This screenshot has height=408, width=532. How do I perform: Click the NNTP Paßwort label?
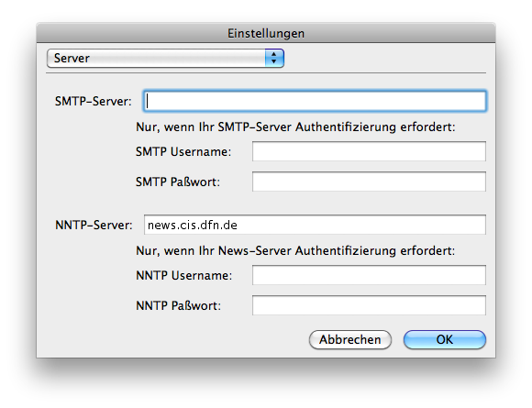[x=179, y=305]
